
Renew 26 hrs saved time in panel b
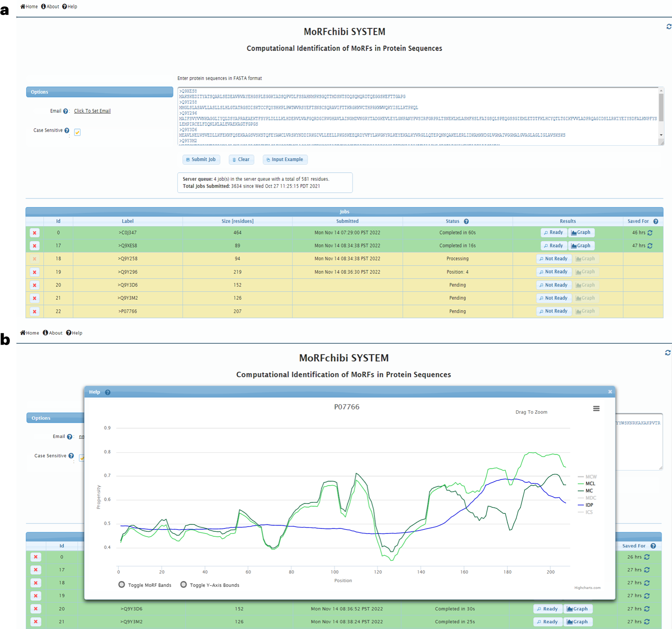point(647,557)
